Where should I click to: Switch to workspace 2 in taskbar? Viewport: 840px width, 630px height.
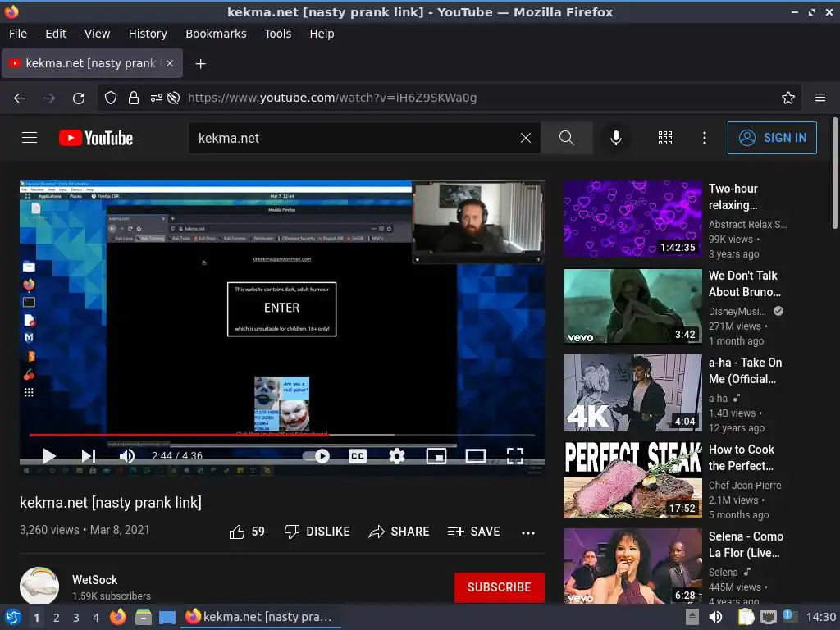click(x=56, y=618)
